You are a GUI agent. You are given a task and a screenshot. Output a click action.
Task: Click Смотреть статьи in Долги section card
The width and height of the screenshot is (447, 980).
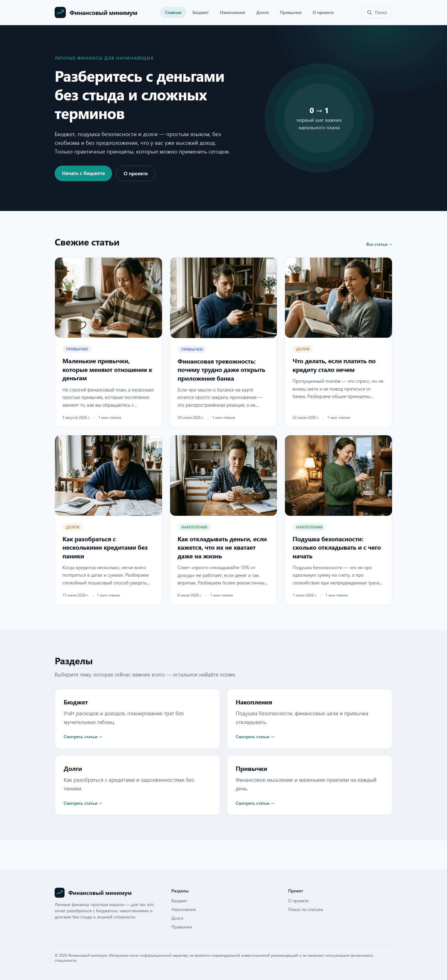(x=83, y=804)
